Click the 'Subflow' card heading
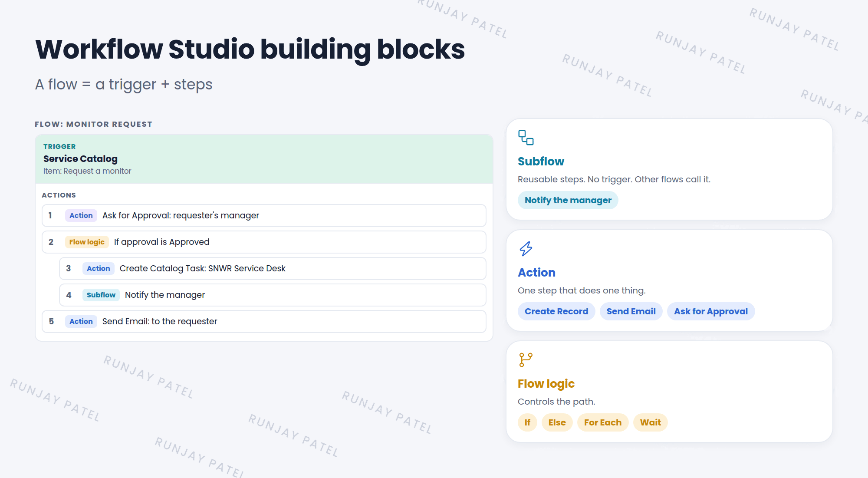The width and height of the screenshot is (868, 478). tap(541, 162)
